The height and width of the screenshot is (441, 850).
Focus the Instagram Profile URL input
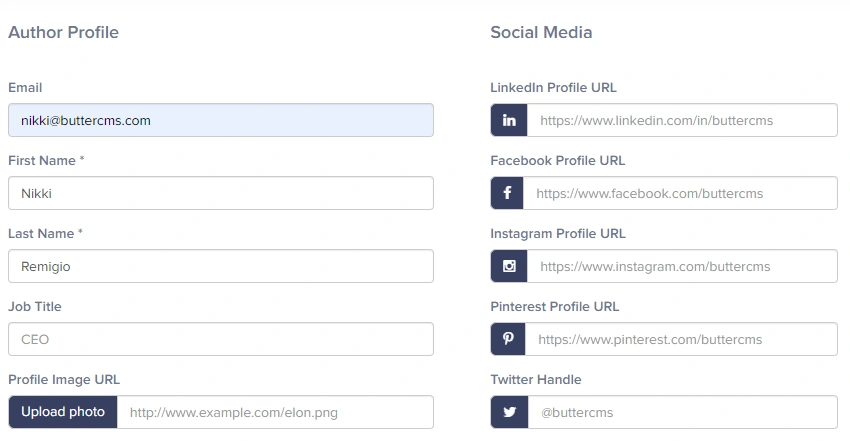pyautogui.click(x=682, y=266)
